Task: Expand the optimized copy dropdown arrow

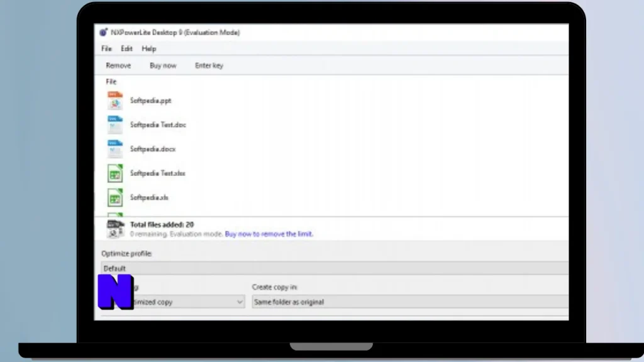Action: pyautogui.click(x=240, y=302)
